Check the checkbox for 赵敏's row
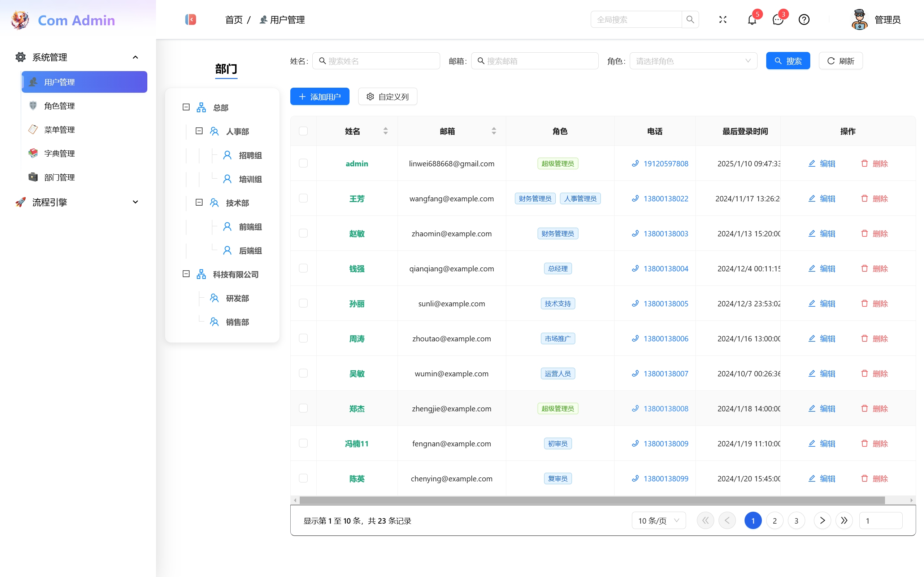 (303, 233)
